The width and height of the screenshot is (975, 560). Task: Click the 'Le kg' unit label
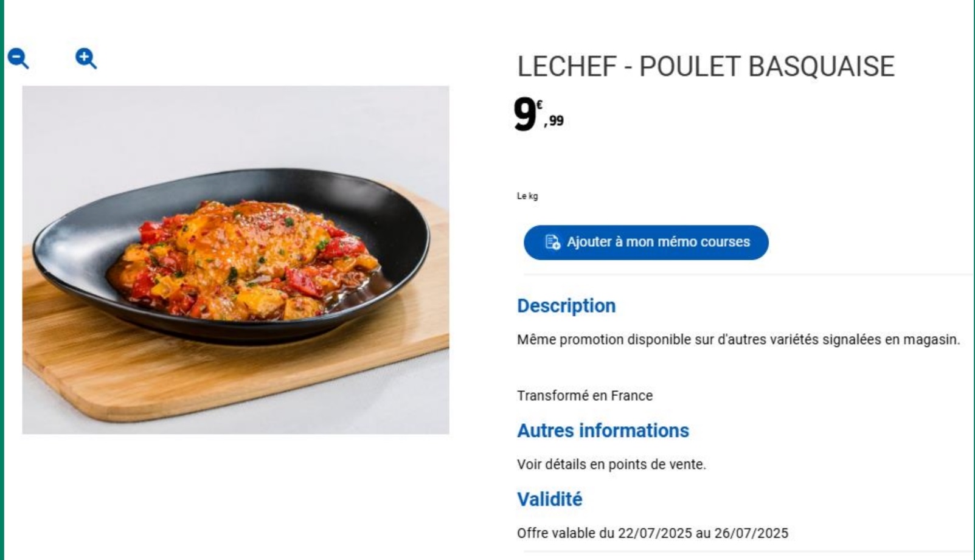527,196
